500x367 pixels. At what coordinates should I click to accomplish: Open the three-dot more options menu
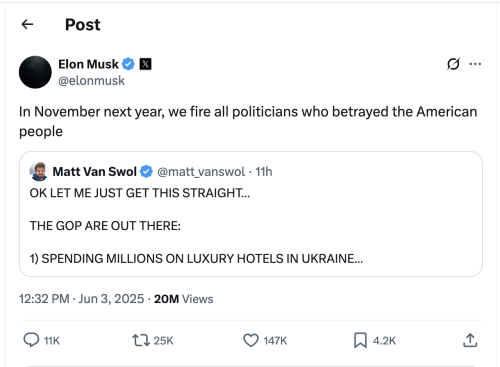(x=475, y=64)
